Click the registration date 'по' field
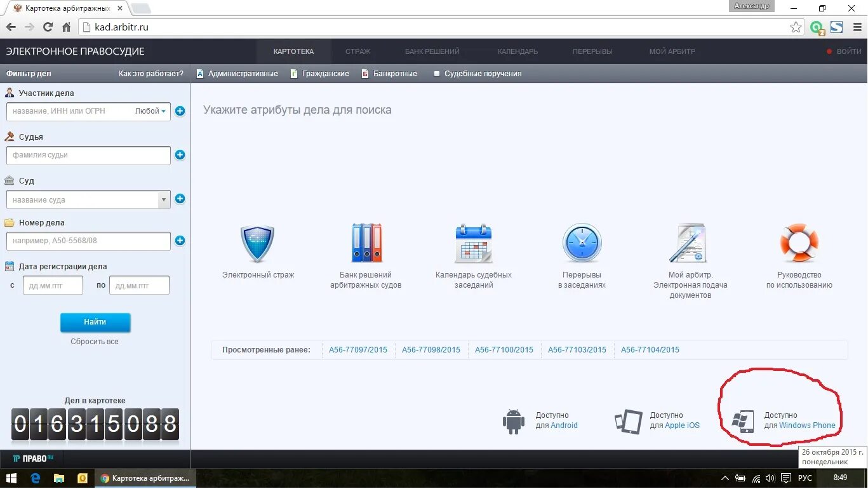Image resolution: width=868 pixels, height=489 pixels. coord(139,285)
